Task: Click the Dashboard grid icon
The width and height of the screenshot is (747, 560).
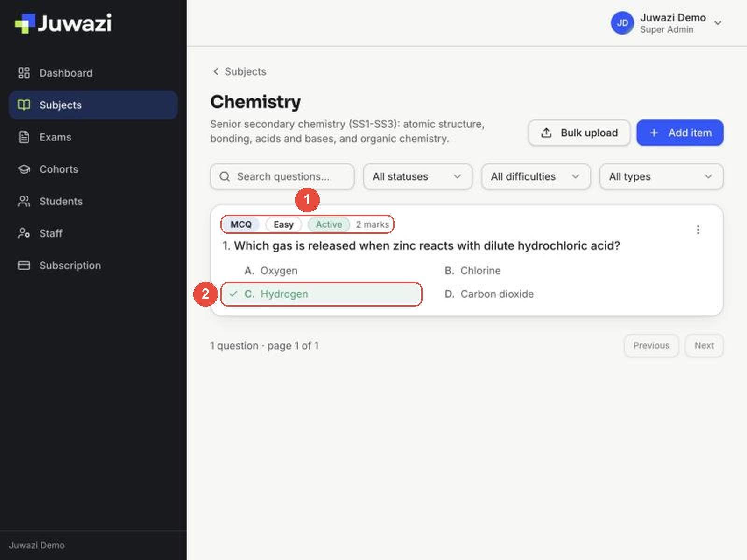Action: tap(24, 73)
